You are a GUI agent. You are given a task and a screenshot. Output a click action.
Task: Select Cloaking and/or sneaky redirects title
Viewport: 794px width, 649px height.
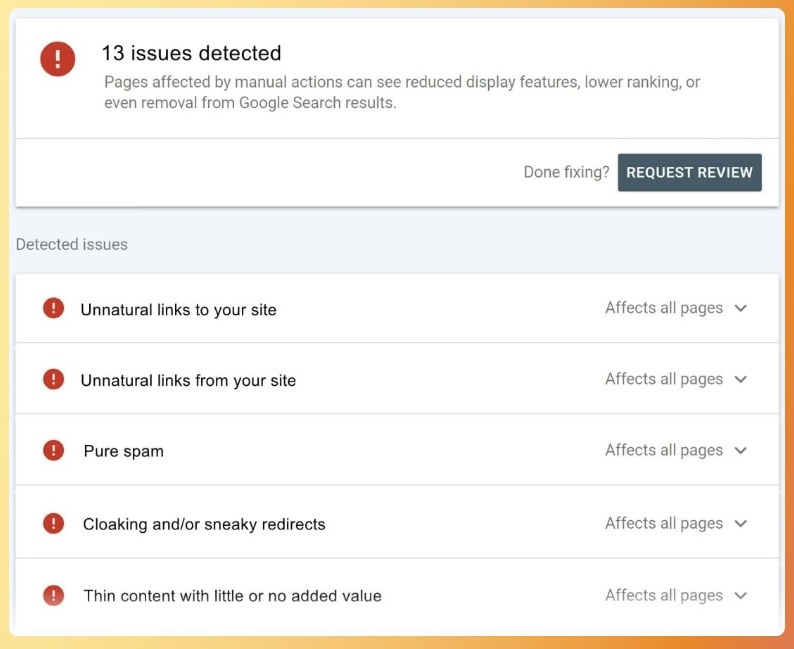point(204,524)
